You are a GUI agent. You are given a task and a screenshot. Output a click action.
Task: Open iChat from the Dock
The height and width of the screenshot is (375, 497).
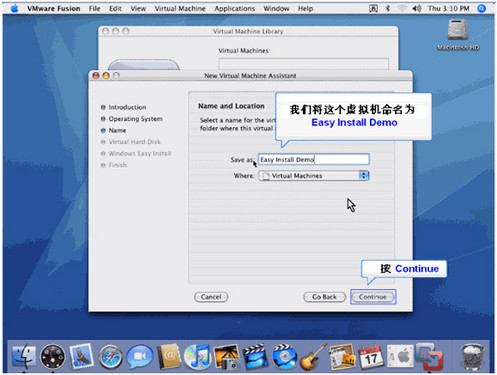click(140, 356)
